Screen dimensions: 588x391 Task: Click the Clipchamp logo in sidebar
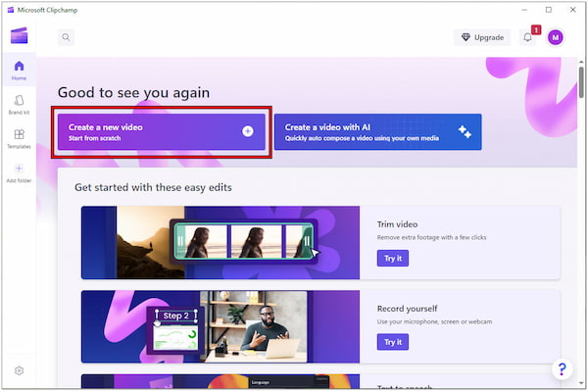(x=20, y=35)
